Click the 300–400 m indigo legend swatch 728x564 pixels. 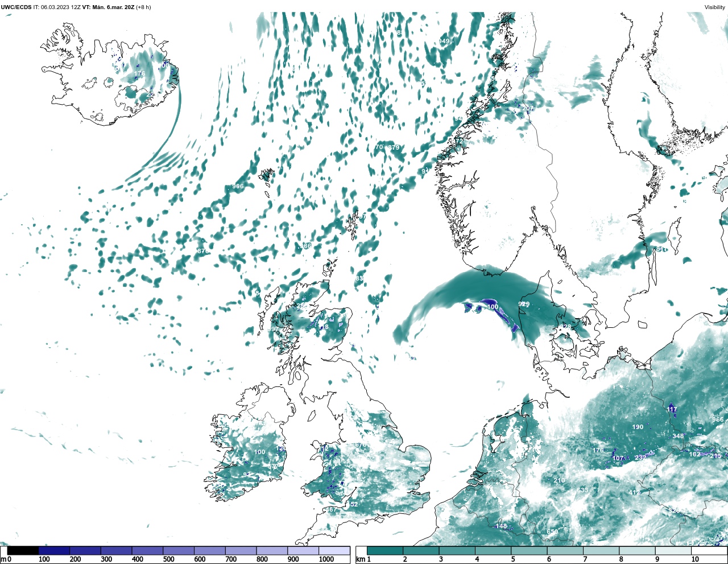point(117,551)
